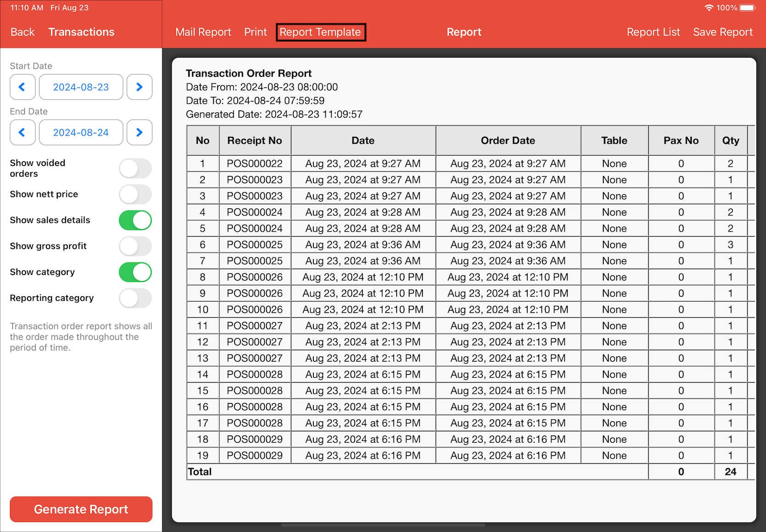Open the Report List
The image size is (766, 532).
coord(653,32)
